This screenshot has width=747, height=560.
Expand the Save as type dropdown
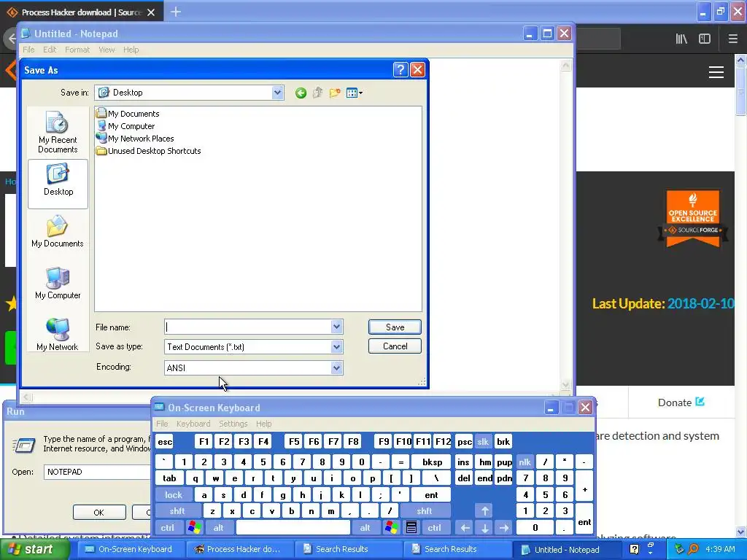[x=337, y=346]
